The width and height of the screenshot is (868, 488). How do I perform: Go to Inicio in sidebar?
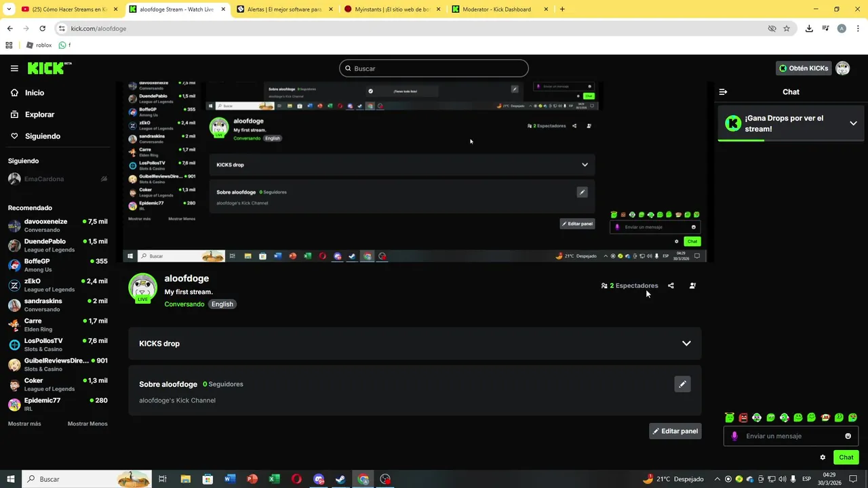click(x=27, y=93)
